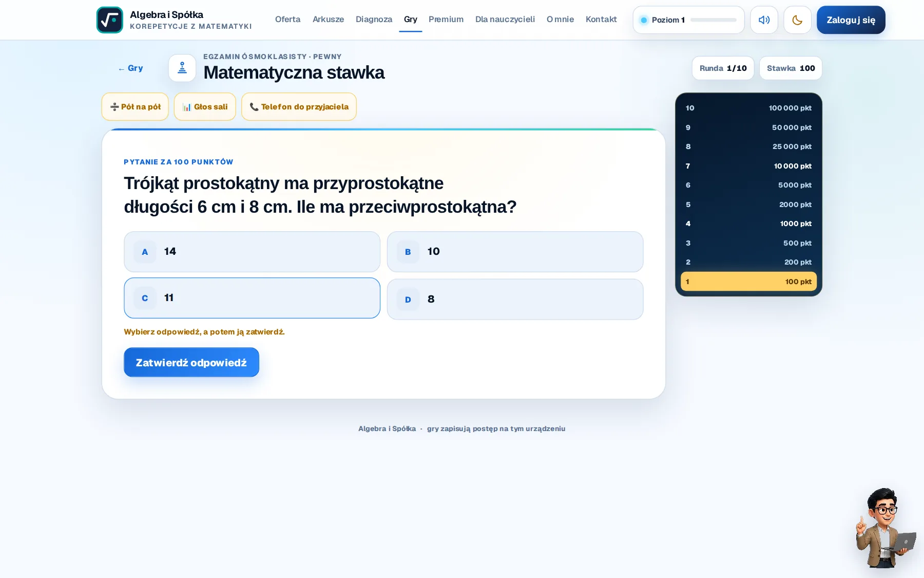This screenshot has width=924, height=578.
Task: Open the Gry tab in navigation
Action: 410,20
